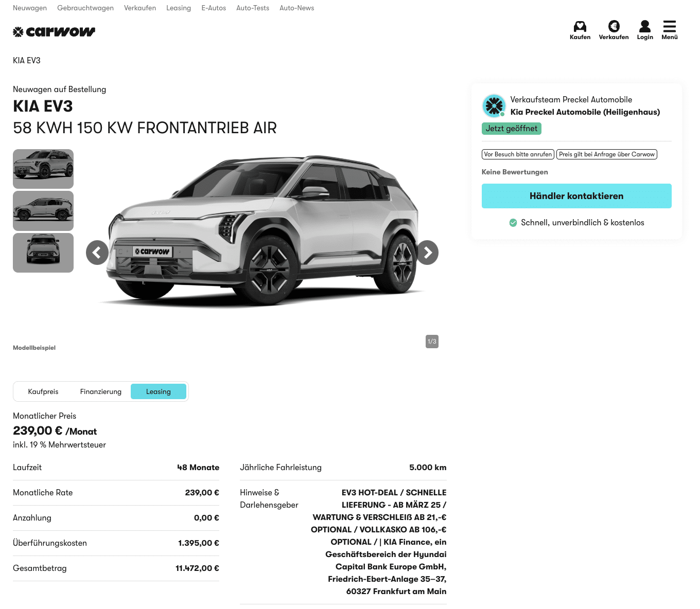Select the front view car thumbnail
The width and height of the screenshot is (700, 609).
click(x=43, y=253)
